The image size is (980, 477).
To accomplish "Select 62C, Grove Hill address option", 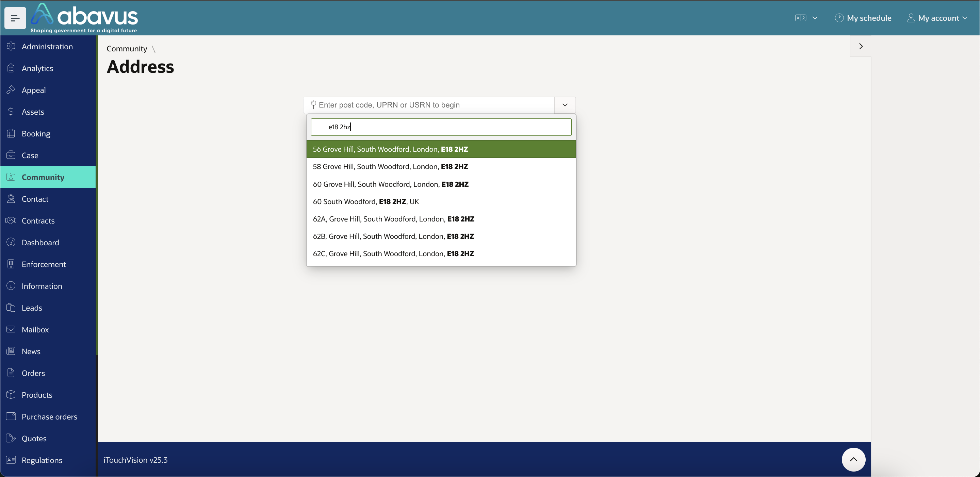I will tap(441, 254).
